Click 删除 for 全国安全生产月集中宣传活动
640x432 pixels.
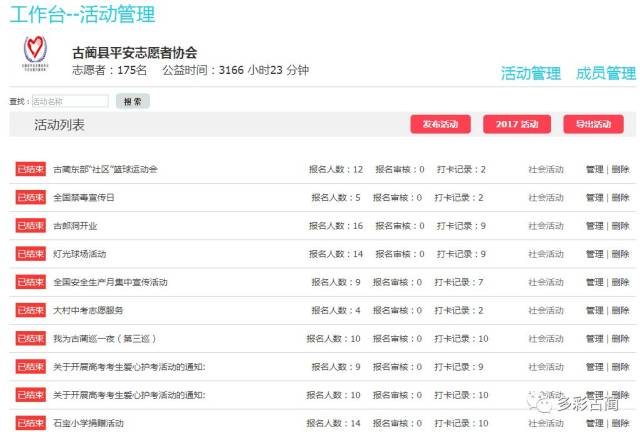coord(620,282)
